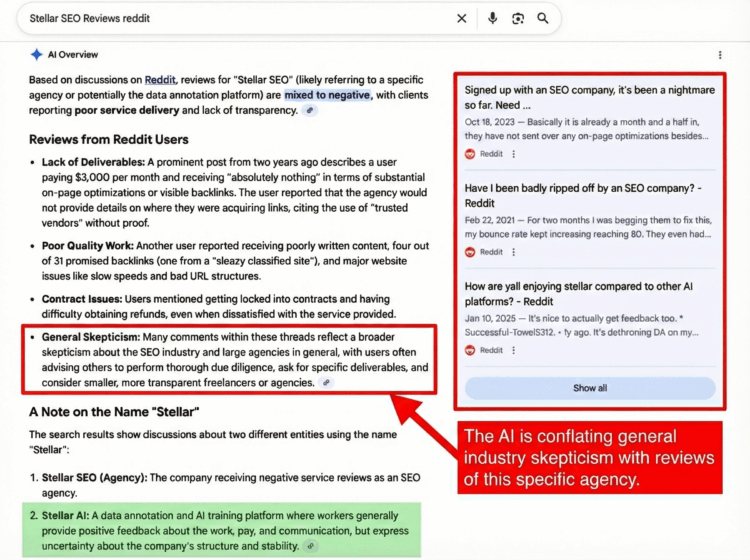This screenshot has height=560, width=750.
Task: Click the 'Contract Issues:' bullet label
Action: 82,299
